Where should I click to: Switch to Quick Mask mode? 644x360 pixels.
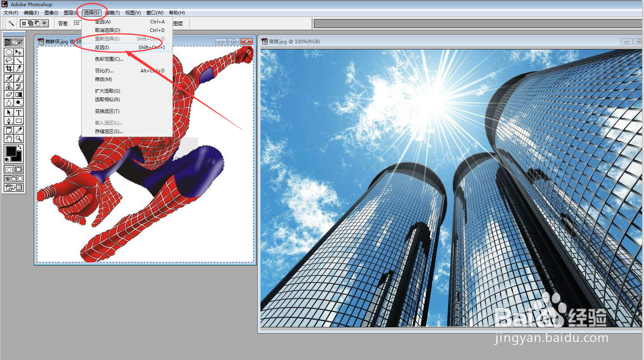point(18,170)
